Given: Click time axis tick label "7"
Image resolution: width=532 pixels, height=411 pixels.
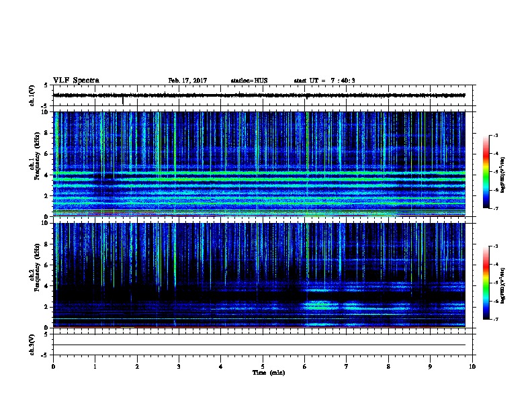Looking at the screenshot, I should [347, 367].
